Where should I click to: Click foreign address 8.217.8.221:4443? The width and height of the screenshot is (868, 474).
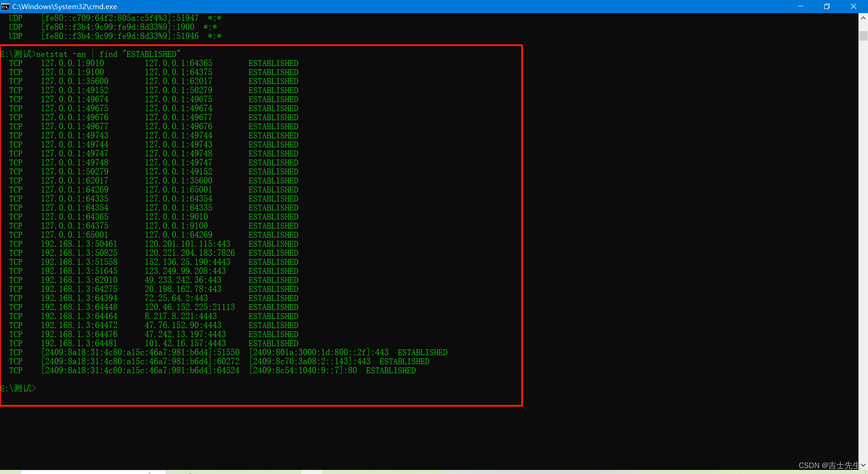click(x=181, y=316)
